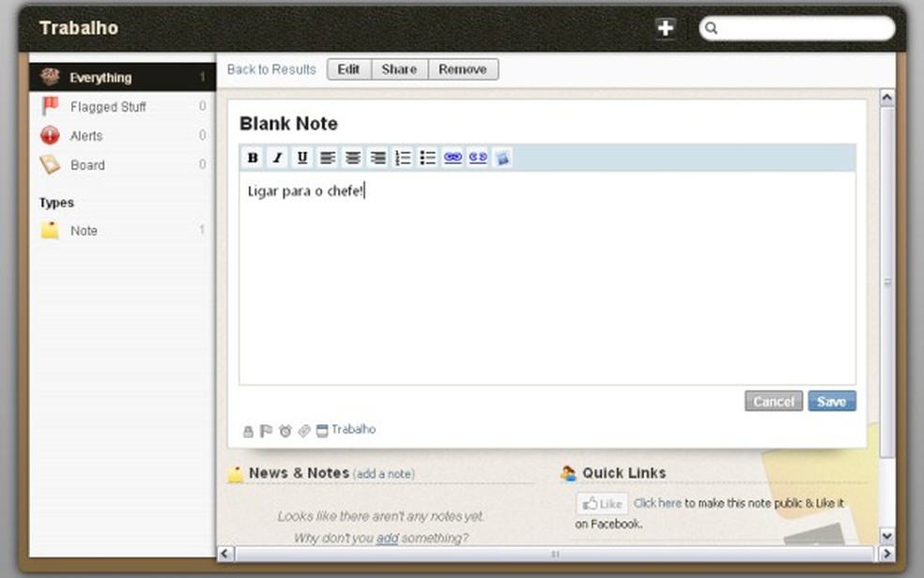Click the 'add' link in empty notes message

pyautogui.click(x=387, y=538)
